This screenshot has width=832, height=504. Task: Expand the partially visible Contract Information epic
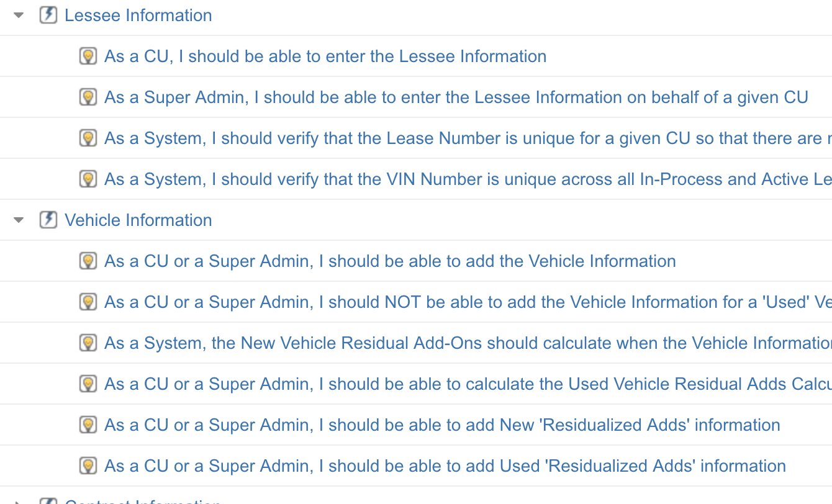(x=19, y=502)
